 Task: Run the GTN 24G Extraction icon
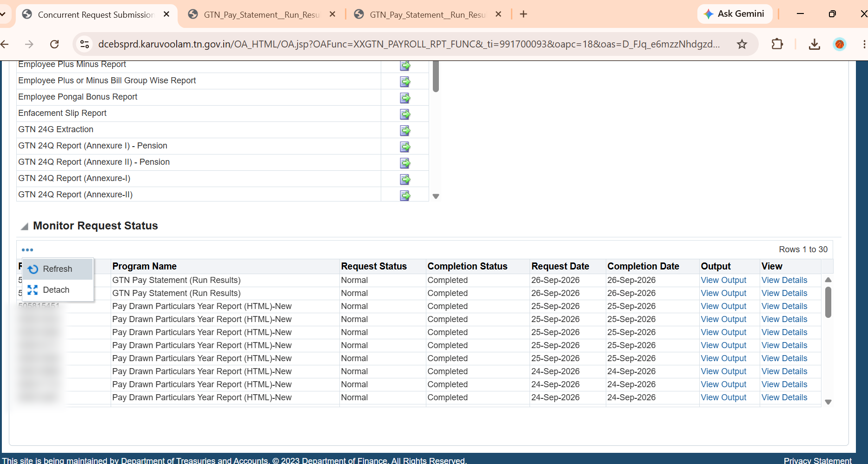[405, 130]
